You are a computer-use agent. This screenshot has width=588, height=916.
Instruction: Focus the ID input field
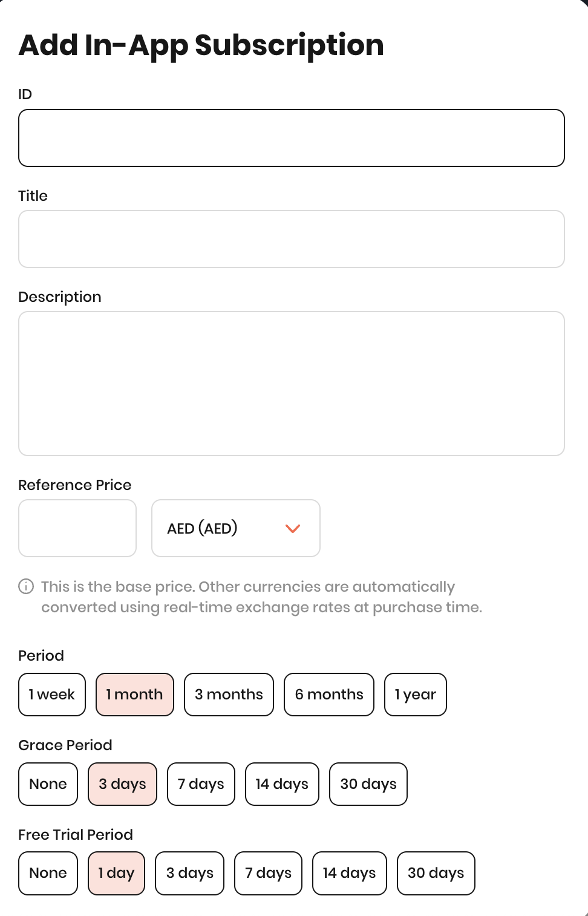click(x=291, y=138)
